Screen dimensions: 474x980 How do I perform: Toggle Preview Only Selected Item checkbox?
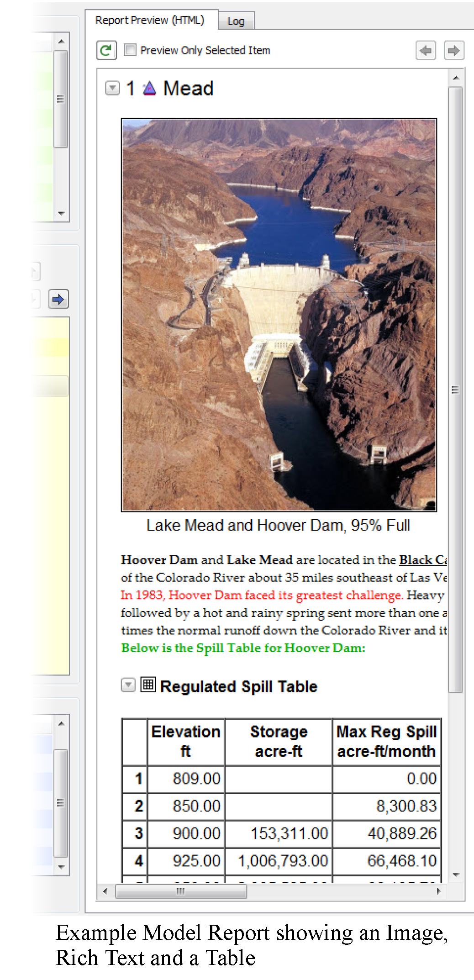pyautogui.click(x=130, y=50)
